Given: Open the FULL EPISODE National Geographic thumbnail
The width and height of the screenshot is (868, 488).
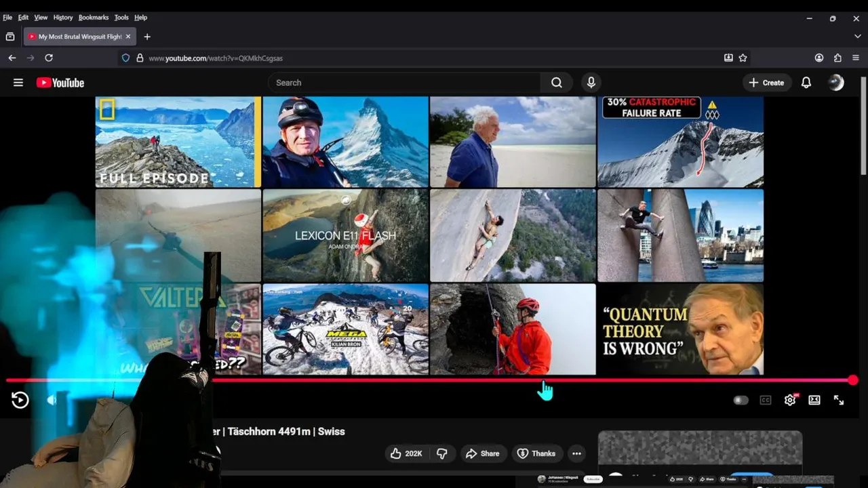Looking at the screenshot, I should point(178,142).
